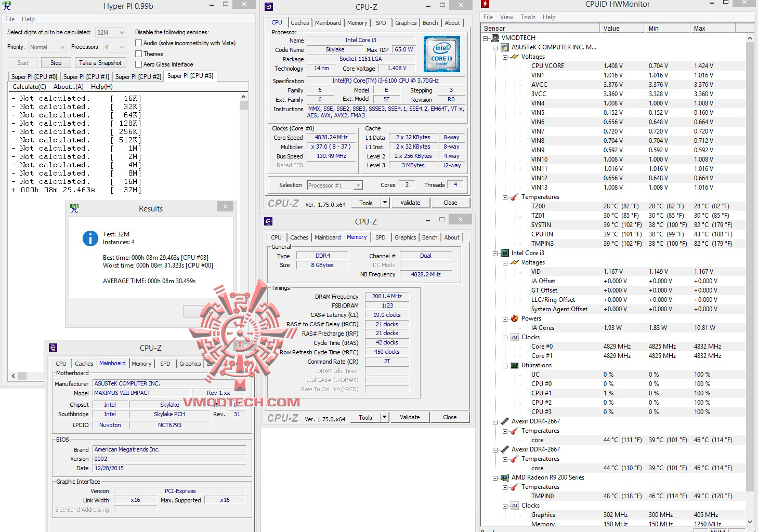The image size is (758, 532).
Task: Click the Results dialog title bar icon
Action: 74,208
